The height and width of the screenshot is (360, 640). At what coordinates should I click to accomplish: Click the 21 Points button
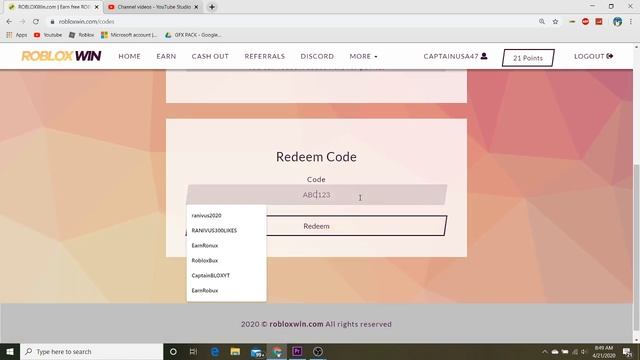528,58
